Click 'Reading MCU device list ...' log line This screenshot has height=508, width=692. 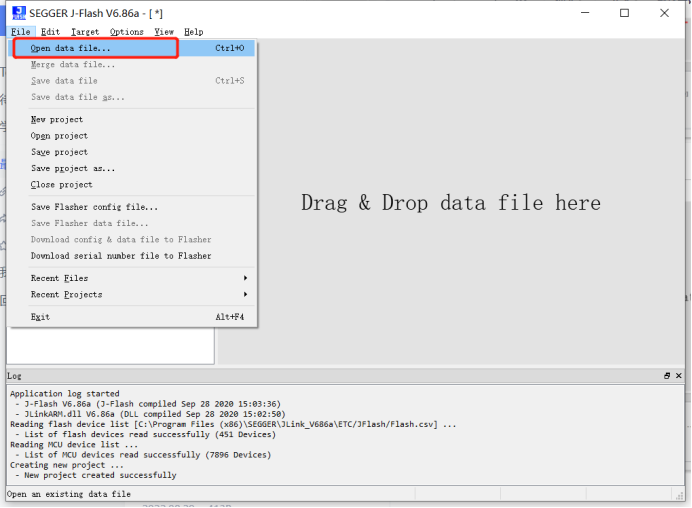74,444
